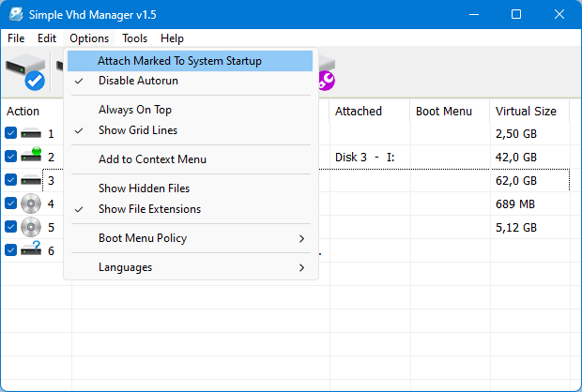
Task: Open the Tools menu
Action: coord(134,38)
